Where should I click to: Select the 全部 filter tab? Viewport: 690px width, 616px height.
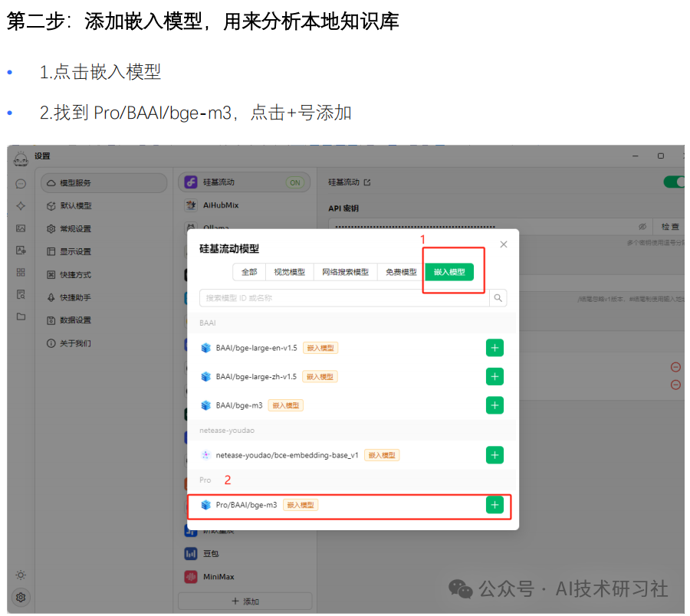249,272
